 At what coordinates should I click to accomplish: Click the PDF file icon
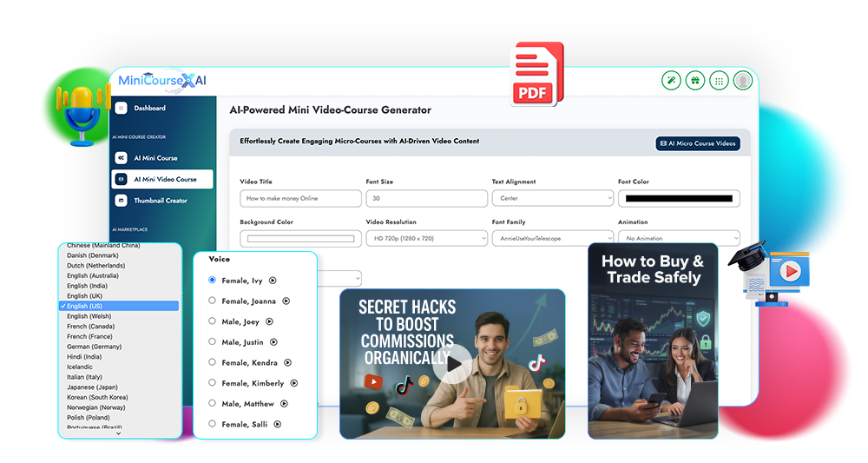pyautogui.click(x=536, y=74)
